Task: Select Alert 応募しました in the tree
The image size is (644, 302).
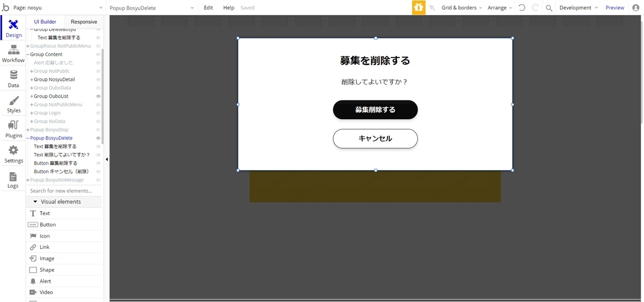Action: pyautogui.click(x=53, y=63)
